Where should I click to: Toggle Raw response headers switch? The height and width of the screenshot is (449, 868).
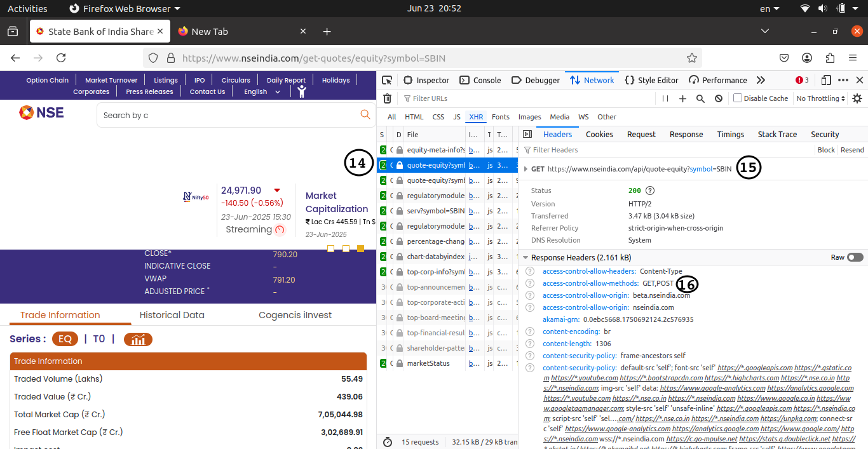click(855, 257)
